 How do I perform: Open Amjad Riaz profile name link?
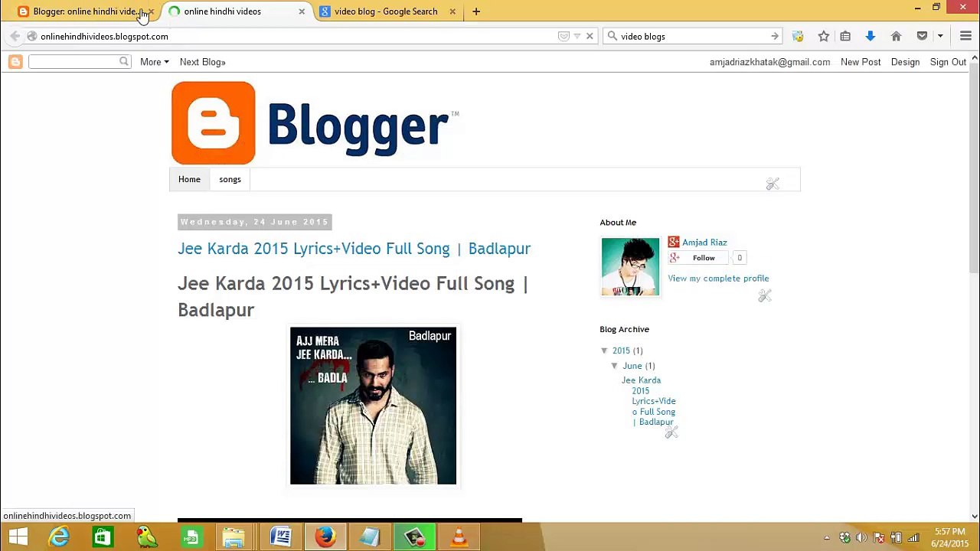(704, 243)
